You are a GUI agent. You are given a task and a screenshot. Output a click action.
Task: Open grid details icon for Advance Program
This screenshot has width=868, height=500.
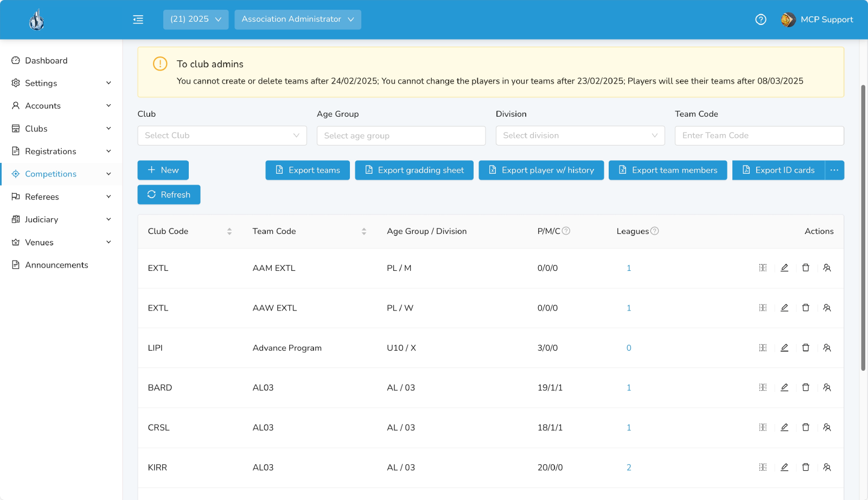[763, 347]
